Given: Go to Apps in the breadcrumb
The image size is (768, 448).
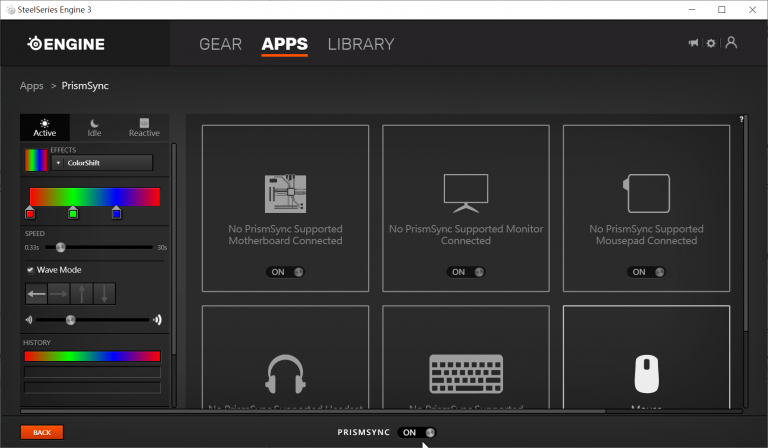Looking at the screenshot, I should click(32, 86).
